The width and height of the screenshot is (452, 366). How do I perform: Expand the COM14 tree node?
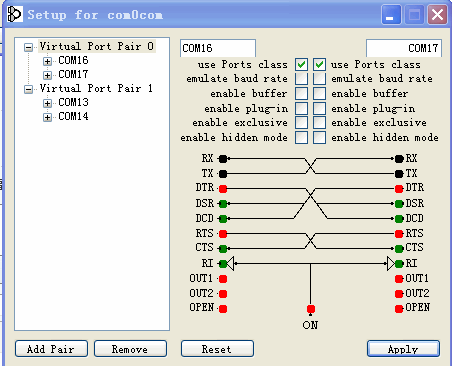[x=47, y=117]
